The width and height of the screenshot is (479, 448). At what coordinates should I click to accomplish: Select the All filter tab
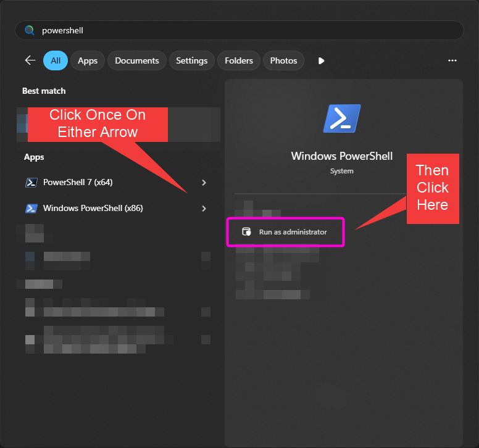coord(56,60)
